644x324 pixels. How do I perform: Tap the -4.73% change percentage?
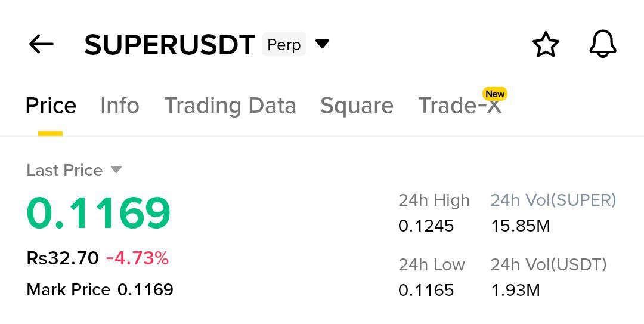[x=137, y=258]
